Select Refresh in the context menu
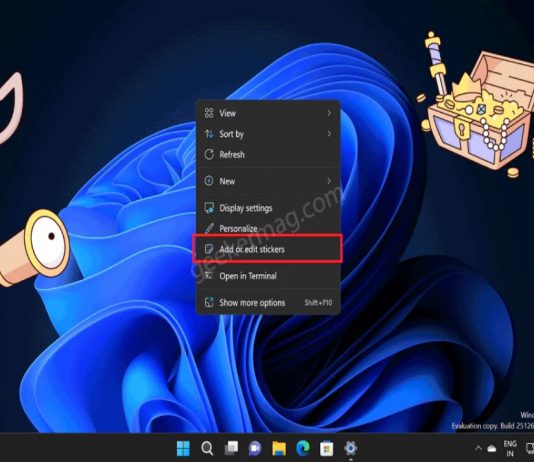This screenshot has width=534, height=462. click(x=268, y=155)
